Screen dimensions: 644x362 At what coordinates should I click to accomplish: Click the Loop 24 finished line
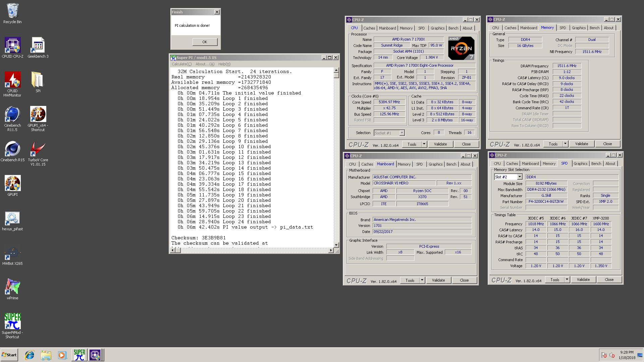[x=224, y=222]
